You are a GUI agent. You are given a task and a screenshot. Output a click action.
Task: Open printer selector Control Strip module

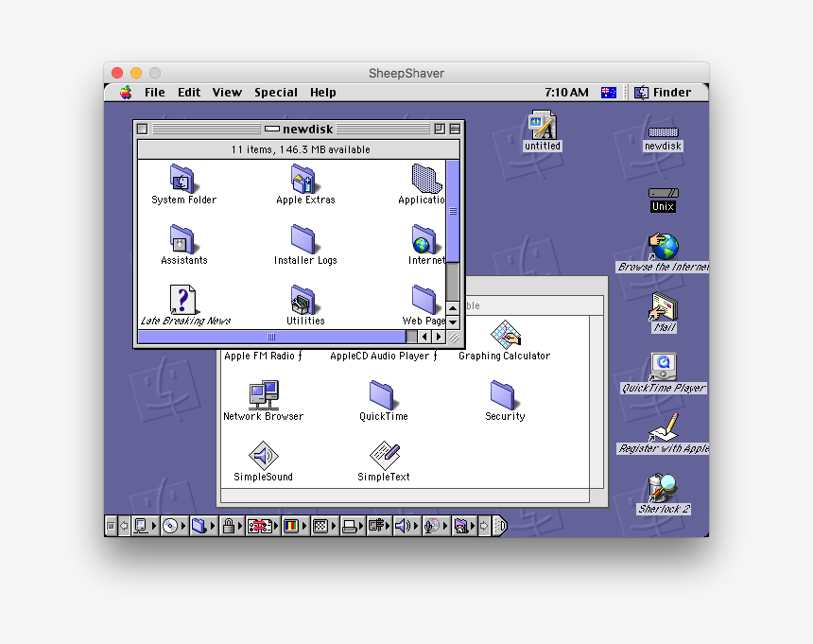pyautogui.click(x=354, y=527)
